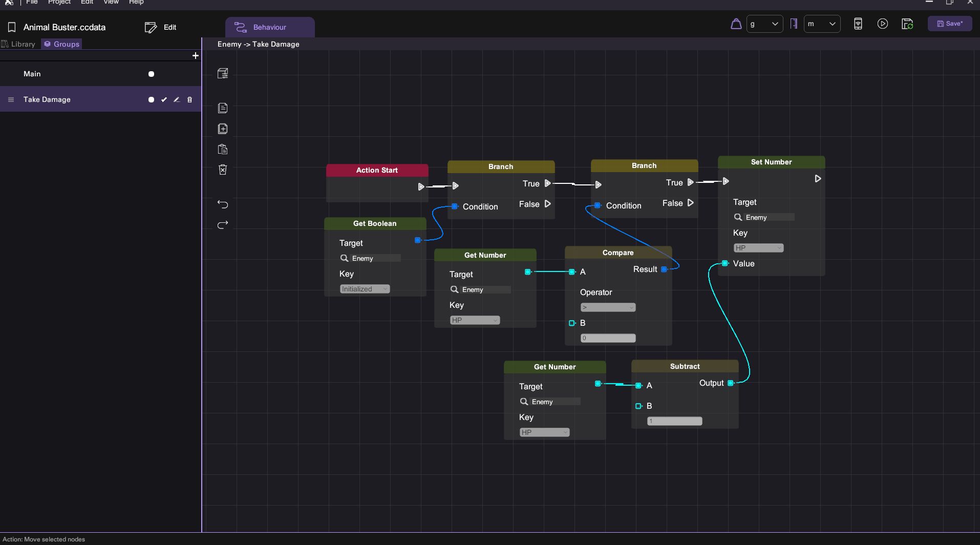
Task: Open the Compare node Operator dropdown
Action: click(608, 307)
